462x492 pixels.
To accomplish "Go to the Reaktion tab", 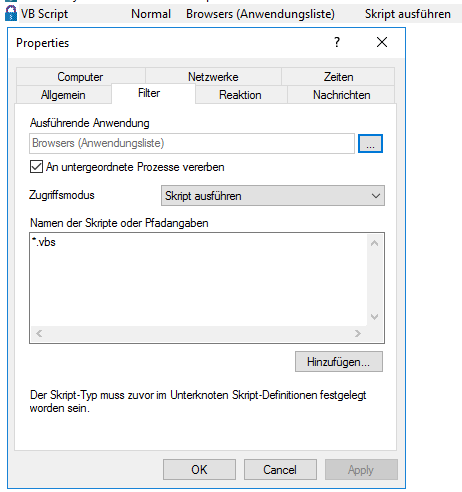I will (x=240, y=95).
